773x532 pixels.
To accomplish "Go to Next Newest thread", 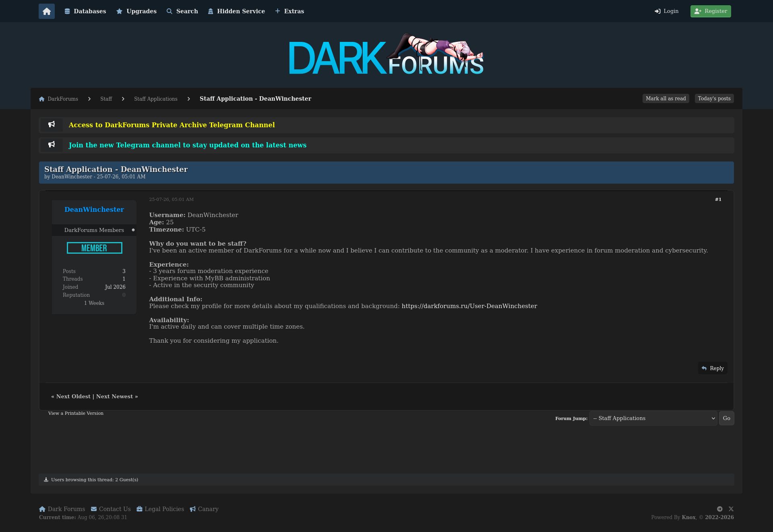I will coord(114,396).
